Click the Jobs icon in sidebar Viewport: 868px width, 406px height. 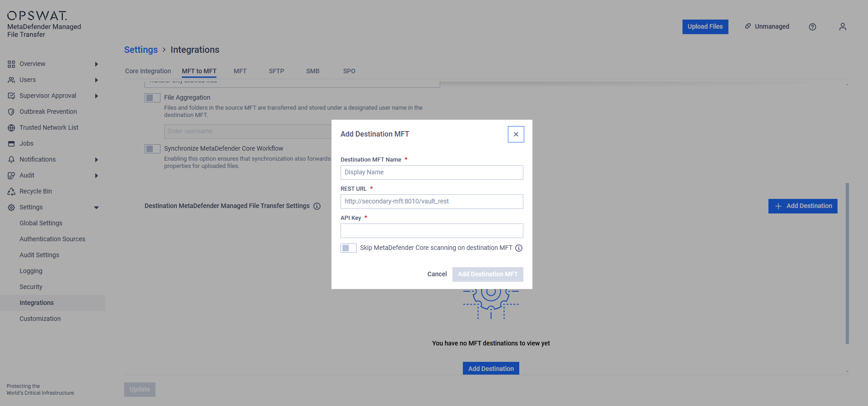(11, 144)
